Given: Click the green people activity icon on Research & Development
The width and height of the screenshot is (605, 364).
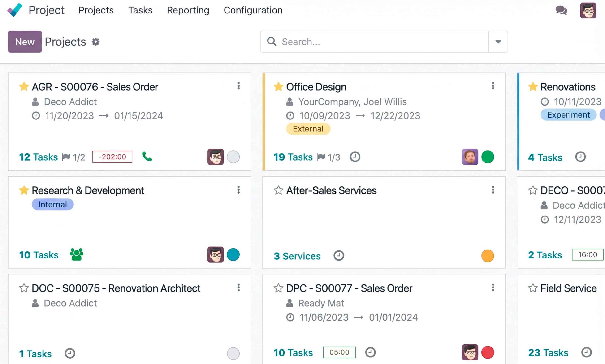Looking at the screenshot, I should point(77,254).
